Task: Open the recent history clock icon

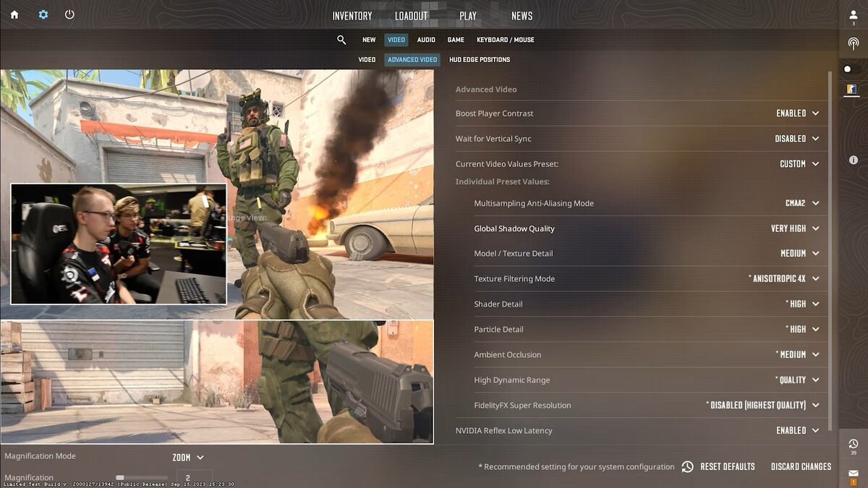Action: tap(853, 445)
